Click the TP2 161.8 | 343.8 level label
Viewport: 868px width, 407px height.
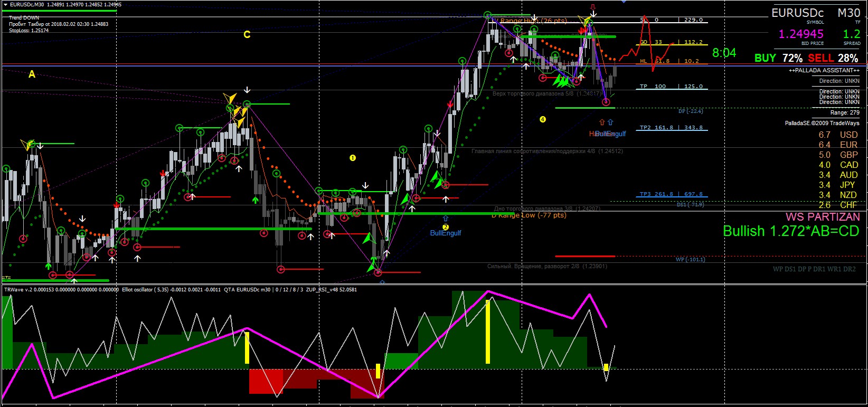(x=671, y=128)
